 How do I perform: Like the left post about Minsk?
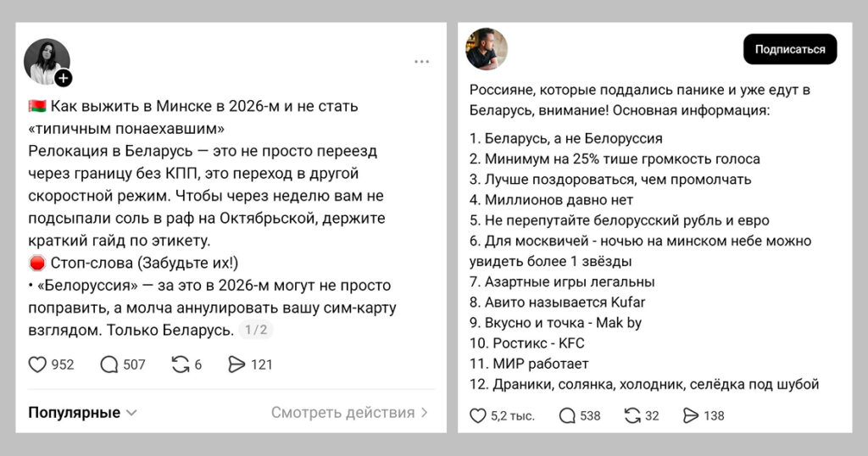coord(37,364)
